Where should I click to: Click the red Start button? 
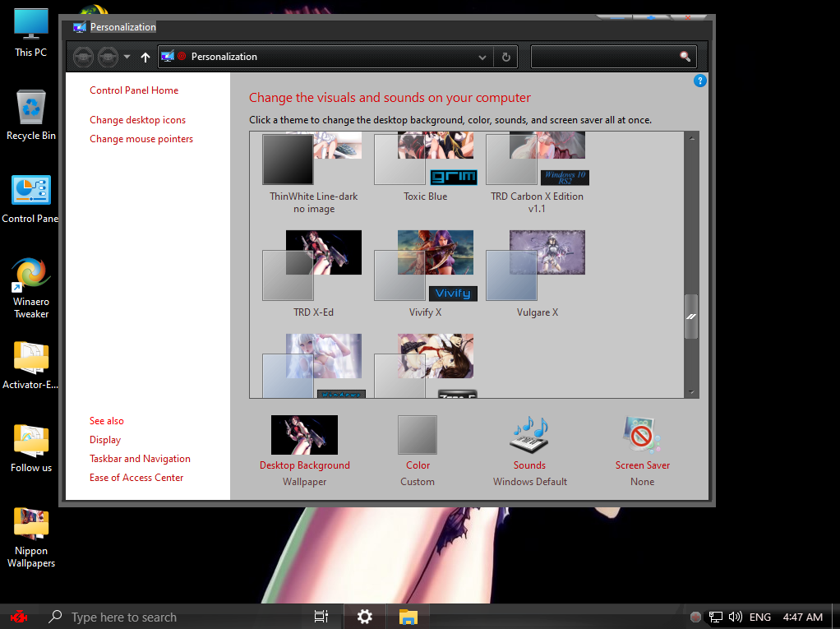(19, 617)
